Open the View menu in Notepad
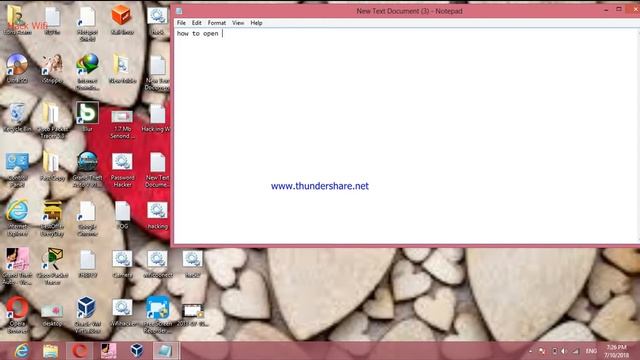The width and height of the screenshot is (640, 360). click(238, 23)
